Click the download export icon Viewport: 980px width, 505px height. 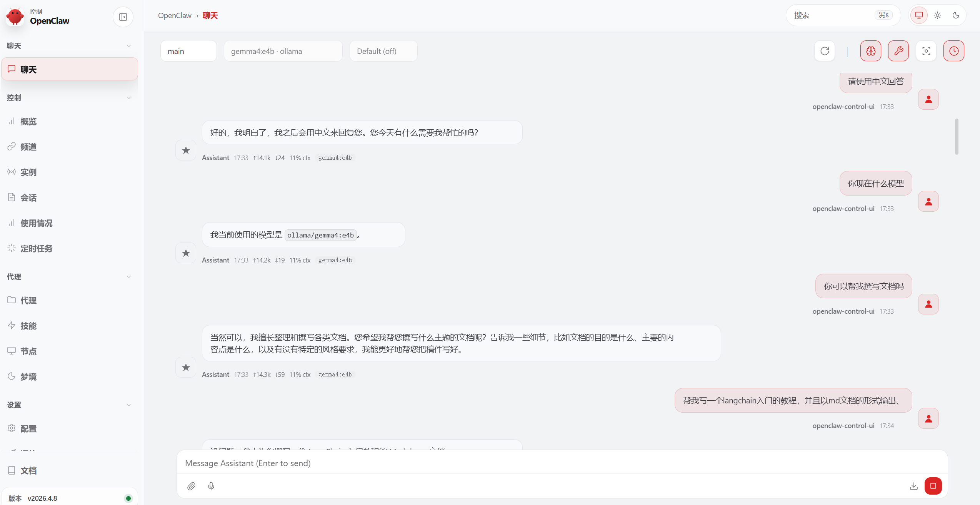[x=914, y=486]
